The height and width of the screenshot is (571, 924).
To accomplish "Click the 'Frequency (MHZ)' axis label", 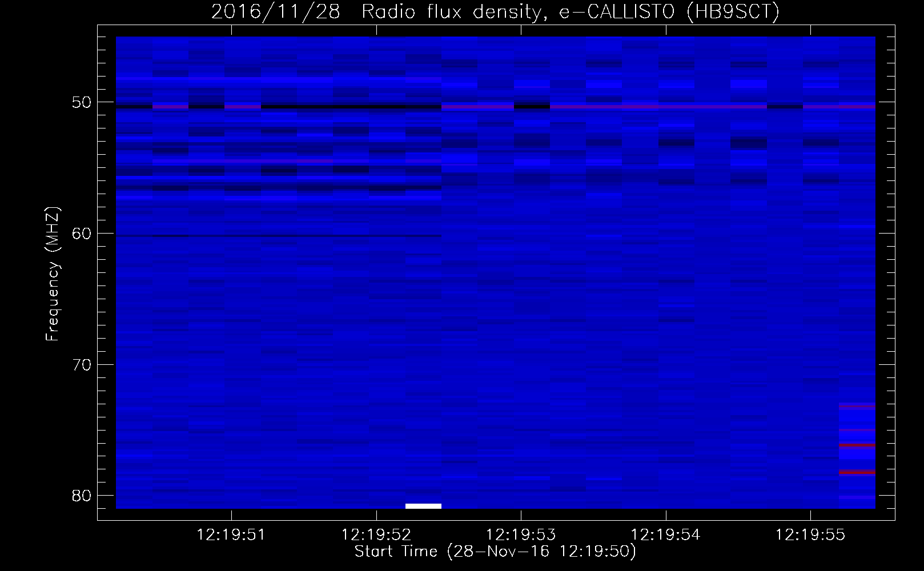I will [x=53, y=274].
